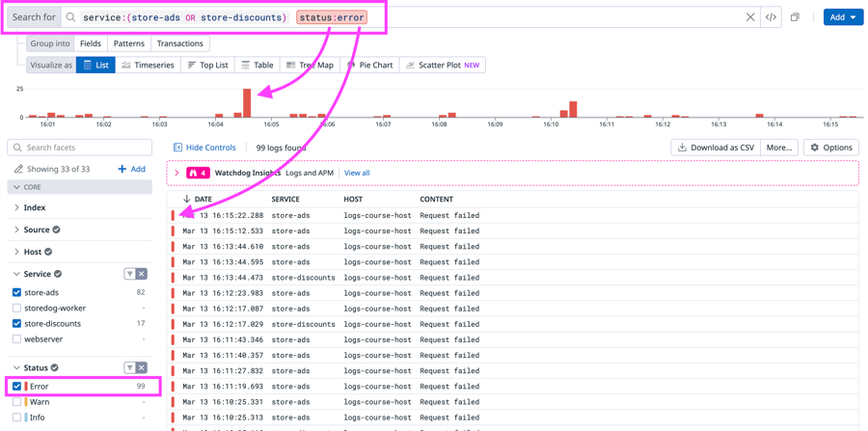Group into Patterns
This screenshot has height=431, width=868.
pyautogui.click(x=129, y=43)
